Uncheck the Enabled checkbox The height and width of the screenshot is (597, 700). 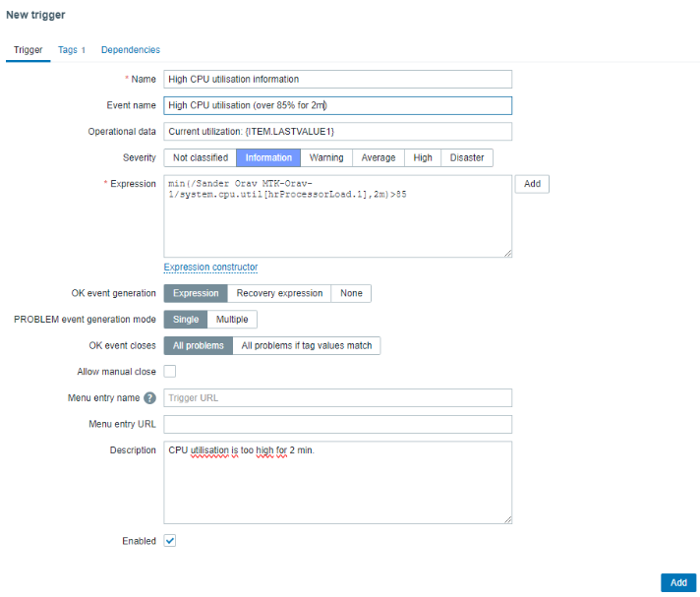[x=170, y=541]
